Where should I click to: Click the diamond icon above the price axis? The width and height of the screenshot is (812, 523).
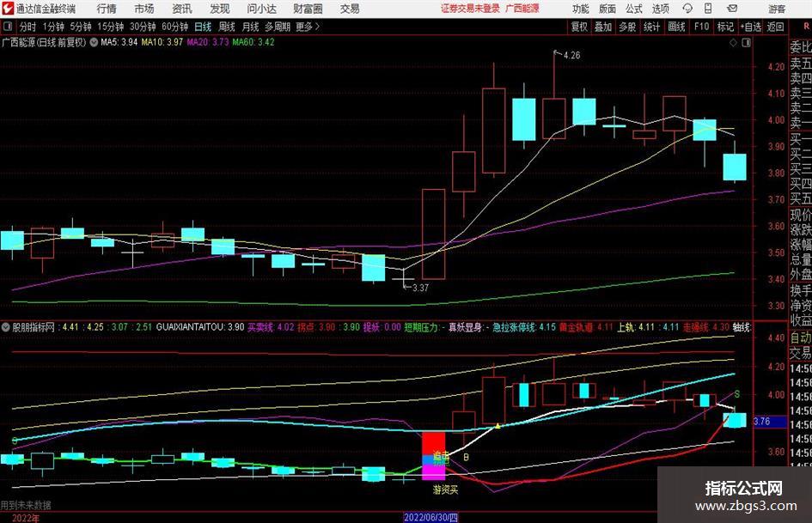coord(733,43)
